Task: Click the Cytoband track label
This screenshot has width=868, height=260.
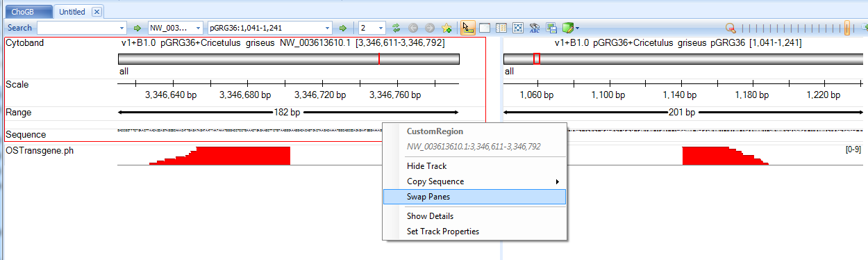Action: (25, 42)
